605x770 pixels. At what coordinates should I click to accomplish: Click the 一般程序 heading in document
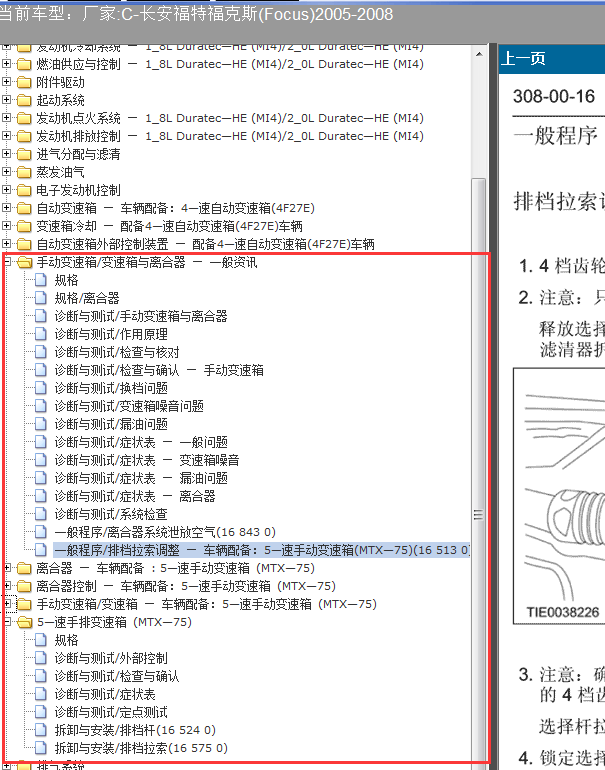[x=555, y=136]
